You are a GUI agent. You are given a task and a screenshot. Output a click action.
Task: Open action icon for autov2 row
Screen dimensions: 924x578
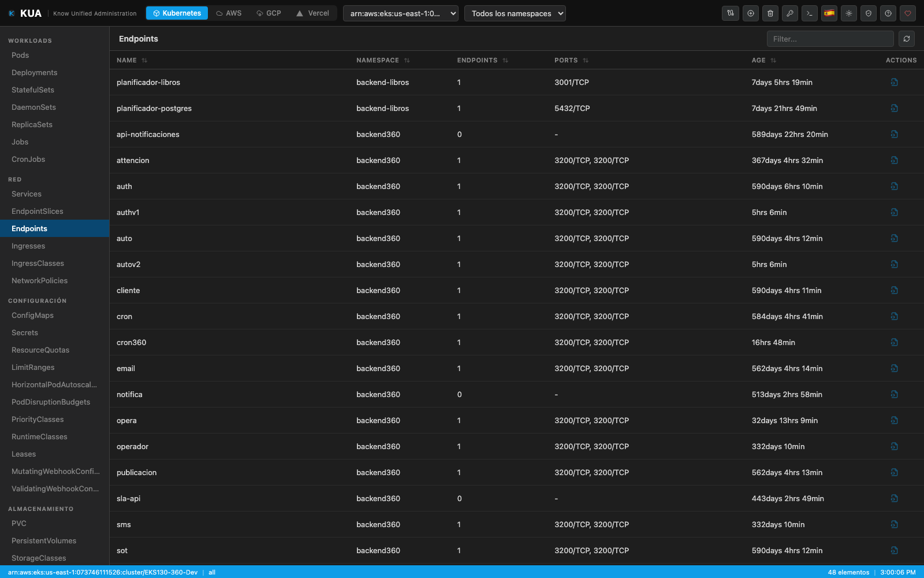click(x=894, y=264)
